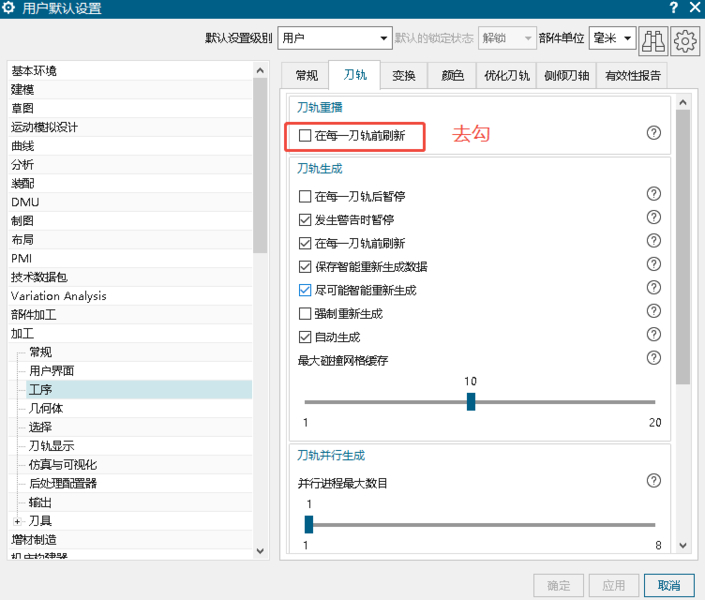Enable 强制重新生成 checkbox
This screenshot has height=600, width=705.
305,313
